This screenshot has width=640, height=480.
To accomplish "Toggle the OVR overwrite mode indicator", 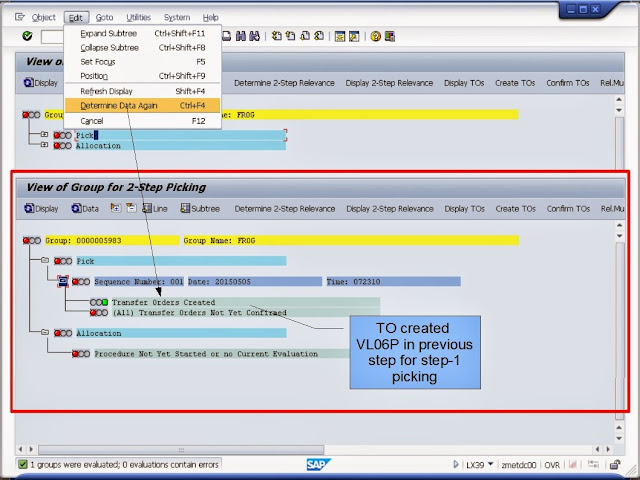I will point(552,465).
